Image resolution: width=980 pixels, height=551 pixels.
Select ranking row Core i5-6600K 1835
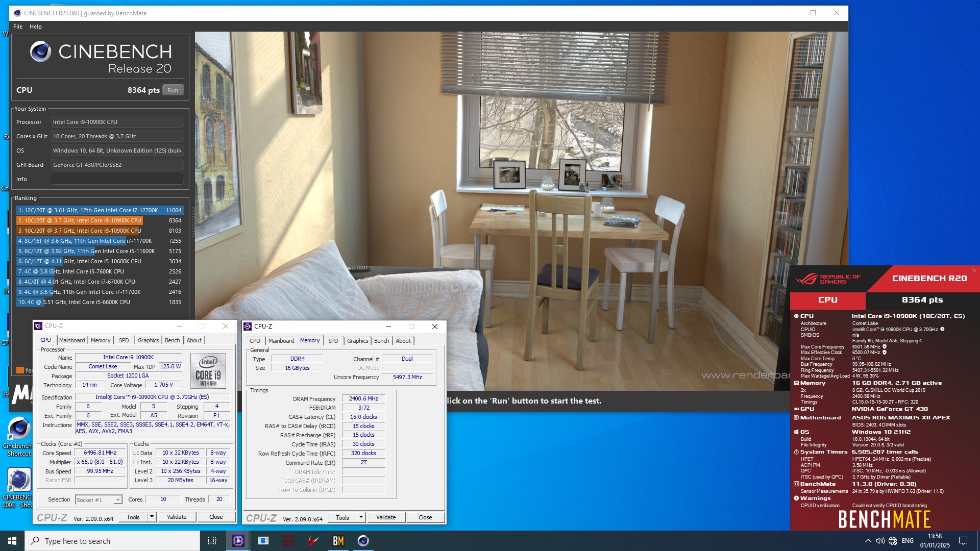click(x=100, y=302)
